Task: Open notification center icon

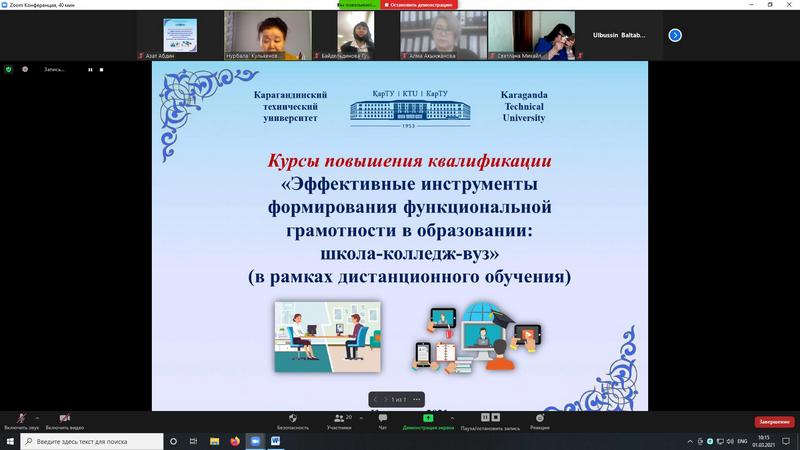Action: click(786, 441)
